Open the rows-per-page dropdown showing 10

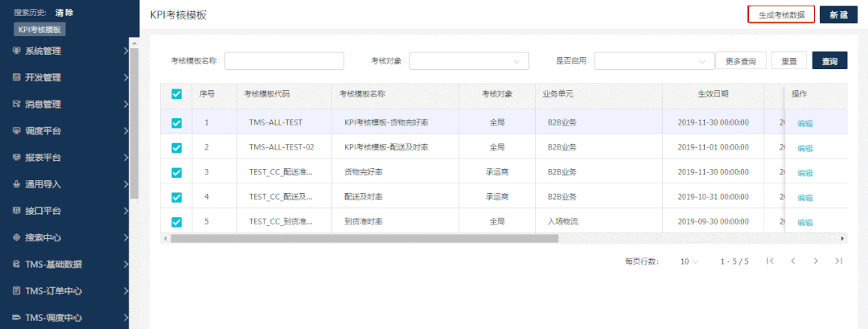tap(689, 261)
